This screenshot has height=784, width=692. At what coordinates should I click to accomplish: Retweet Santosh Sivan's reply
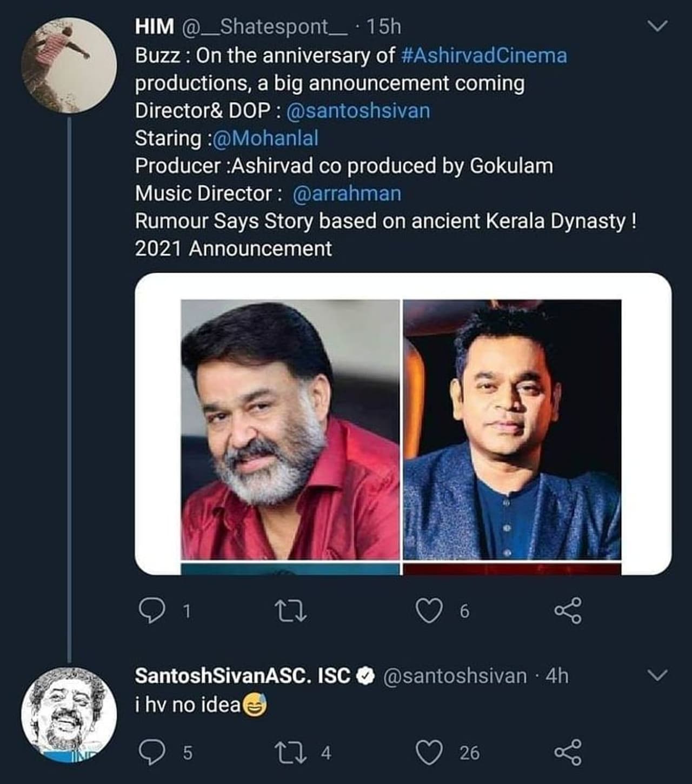291,753
